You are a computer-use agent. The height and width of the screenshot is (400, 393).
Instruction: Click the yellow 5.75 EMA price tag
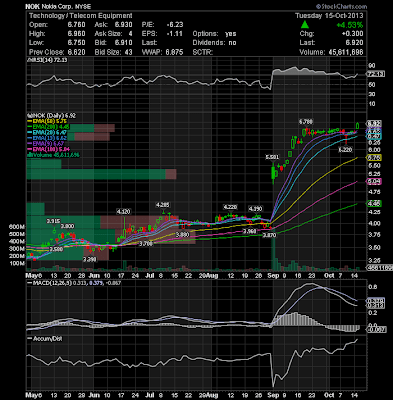374,157
